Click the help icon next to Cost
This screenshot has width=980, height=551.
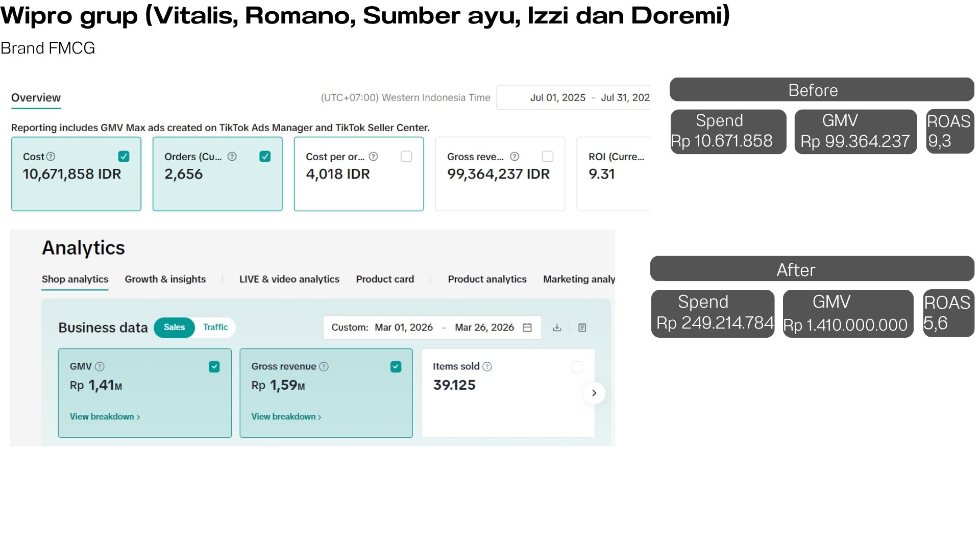coord(51,157)
